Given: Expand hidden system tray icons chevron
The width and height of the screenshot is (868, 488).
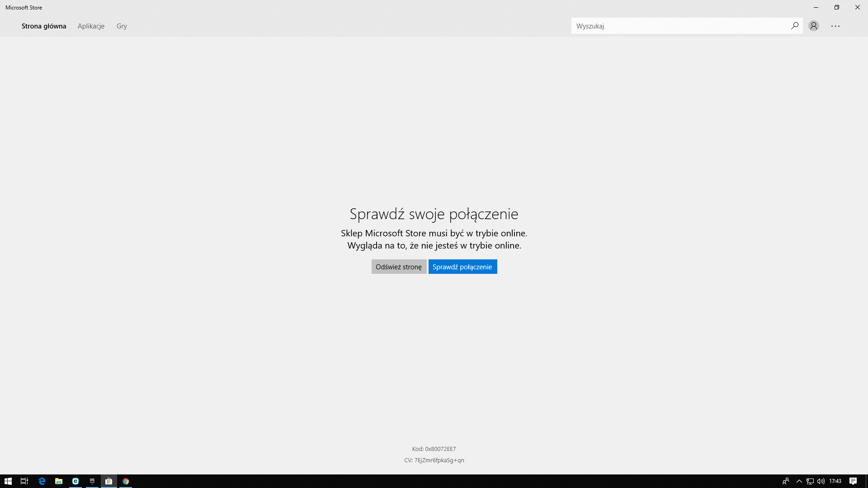Looking at the screenshot, I should [x=799, y=481].
